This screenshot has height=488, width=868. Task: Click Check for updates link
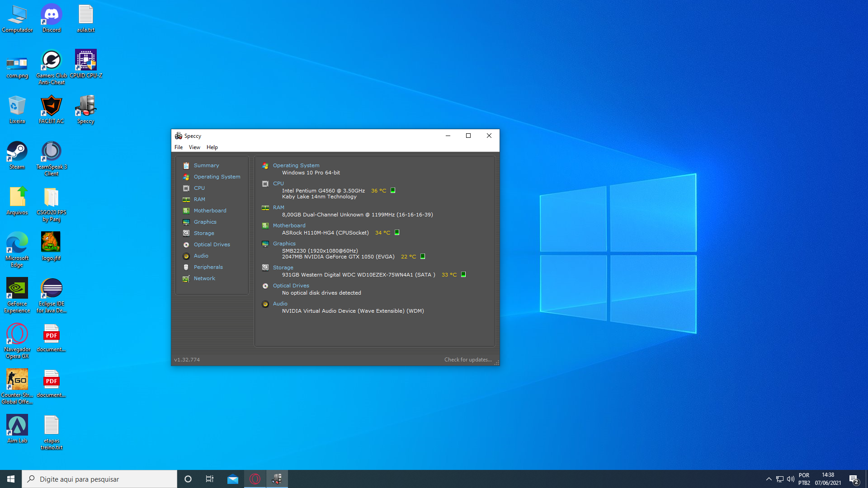click(468, 360)
